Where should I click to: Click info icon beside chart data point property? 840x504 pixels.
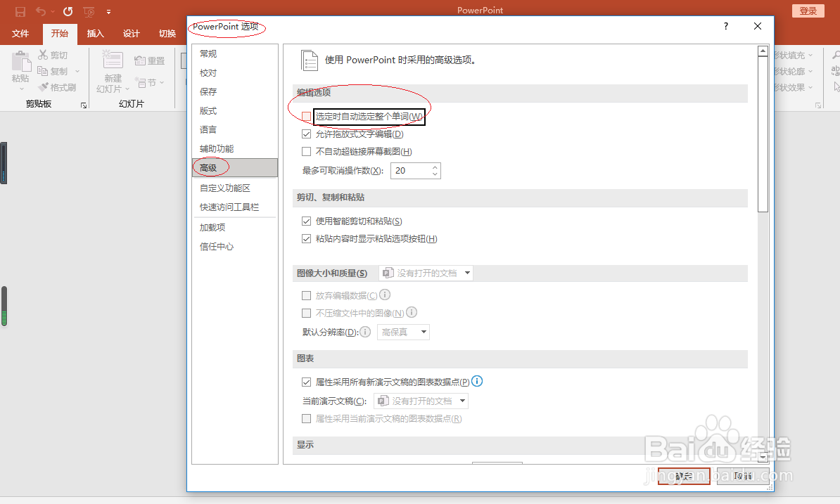click(477, 381)
